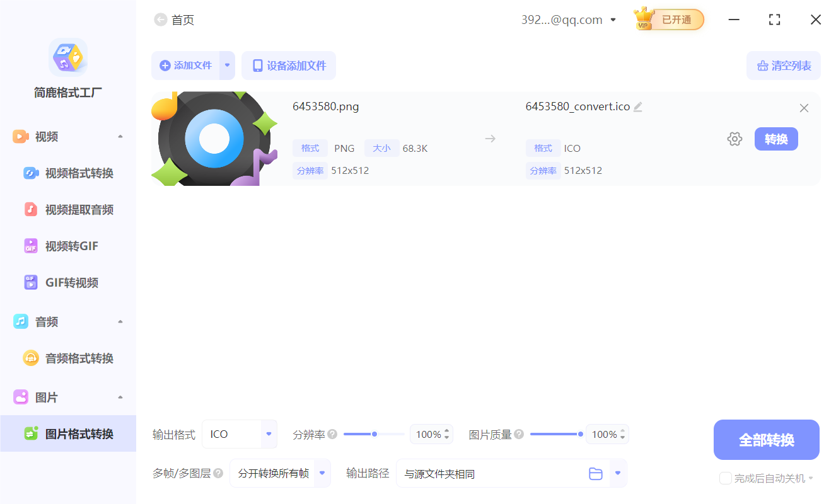This screenshot has height=504, width=836.
Task: Select the 视频转GIF tool icon
Action: [31, 246]
